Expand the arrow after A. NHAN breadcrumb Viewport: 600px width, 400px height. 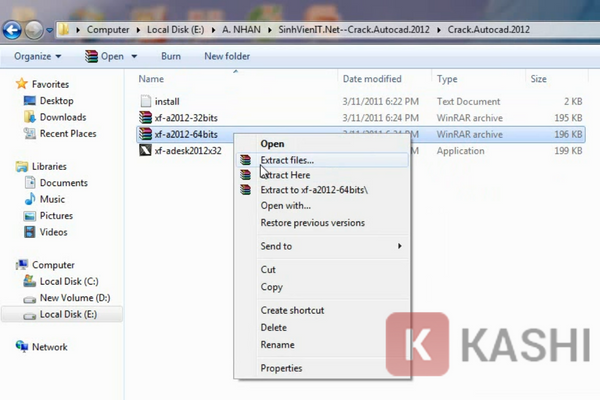click(270, 30)
